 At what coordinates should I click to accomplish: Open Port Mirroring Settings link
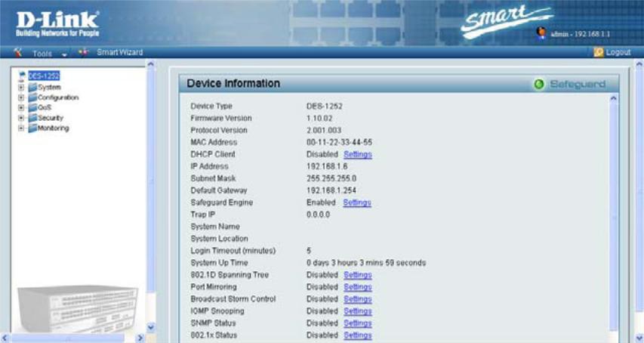[358, 287]
